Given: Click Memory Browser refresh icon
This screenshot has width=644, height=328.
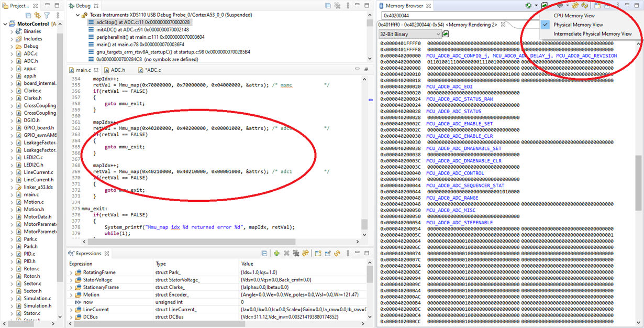Looking at the screenshot, I should [x=528, y=5].
